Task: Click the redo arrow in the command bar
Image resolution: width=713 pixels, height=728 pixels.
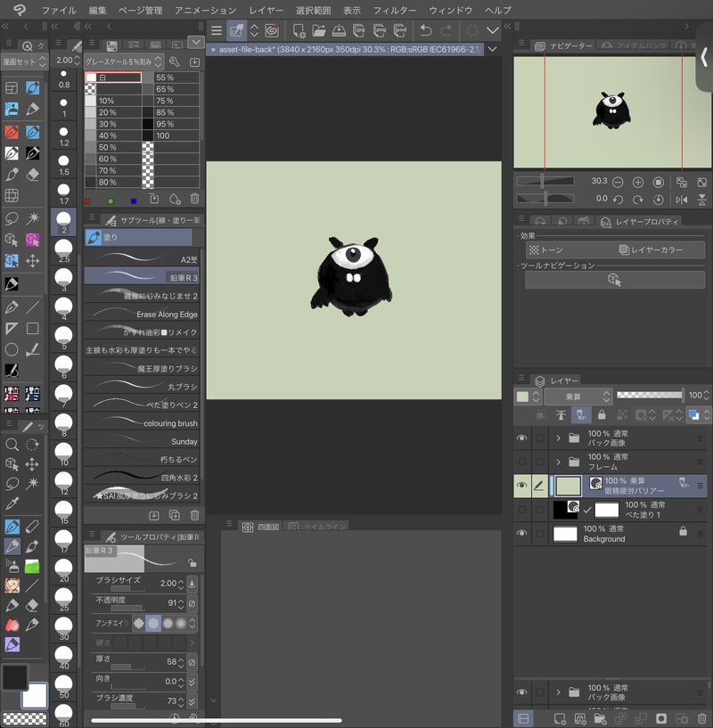Action: coord(446,30)
